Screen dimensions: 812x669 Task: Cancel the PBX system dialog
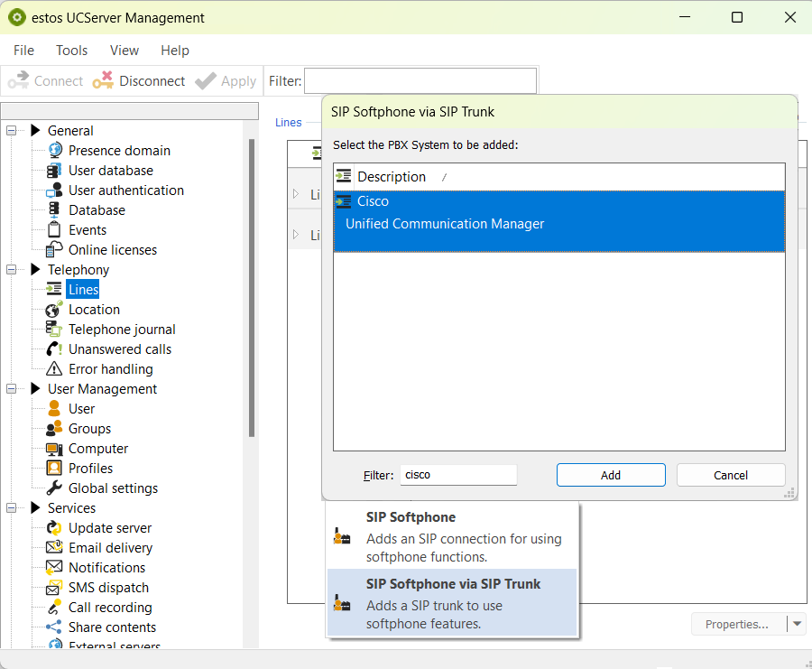point(730,475)
